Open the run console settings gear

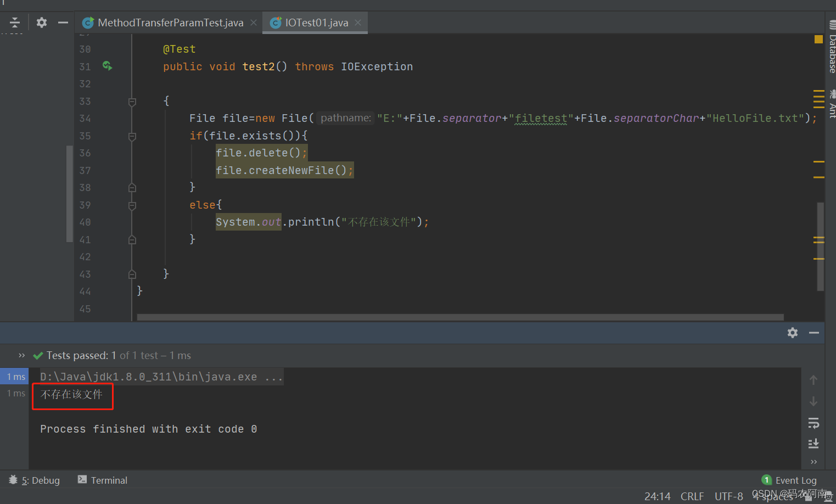point(793,332)
